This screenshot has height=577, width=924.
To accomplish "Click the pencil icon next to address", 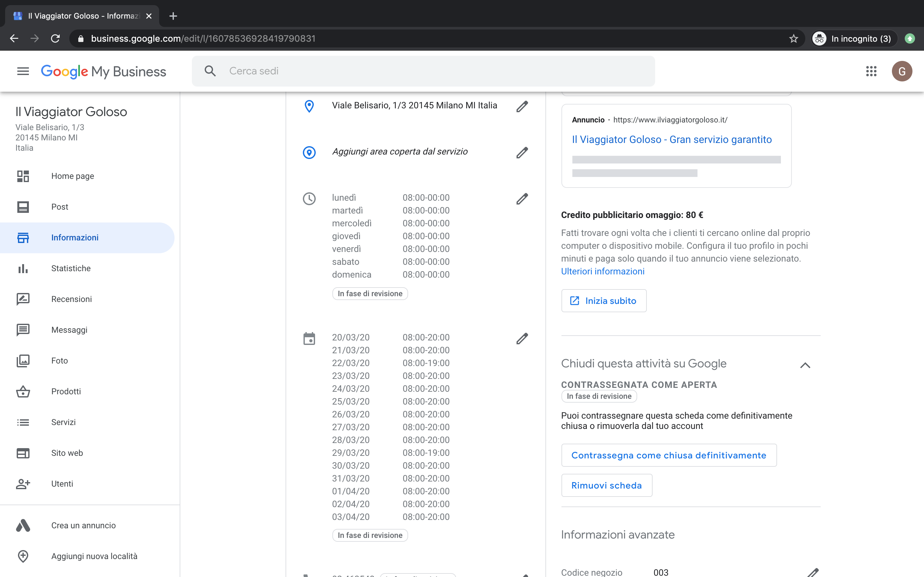I will tap(522, 106).
